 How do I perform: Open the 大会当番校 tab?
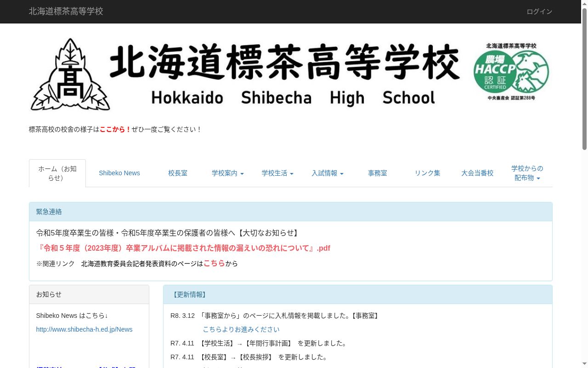click(x=477, y=173)
